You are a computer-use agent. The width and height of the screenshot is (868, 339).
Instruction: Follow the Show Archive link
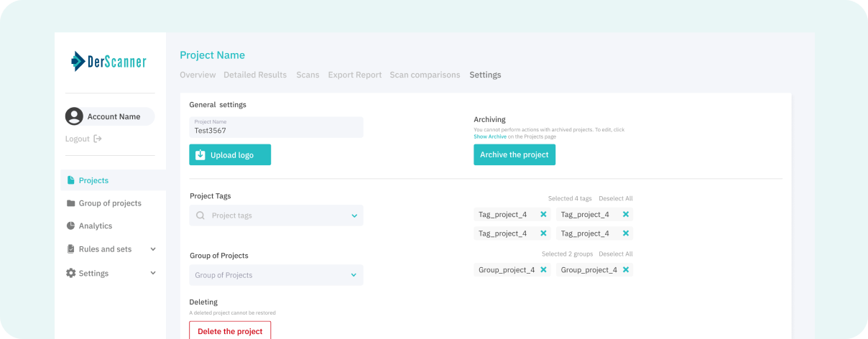pyautogui.click(x=489, y=136)
